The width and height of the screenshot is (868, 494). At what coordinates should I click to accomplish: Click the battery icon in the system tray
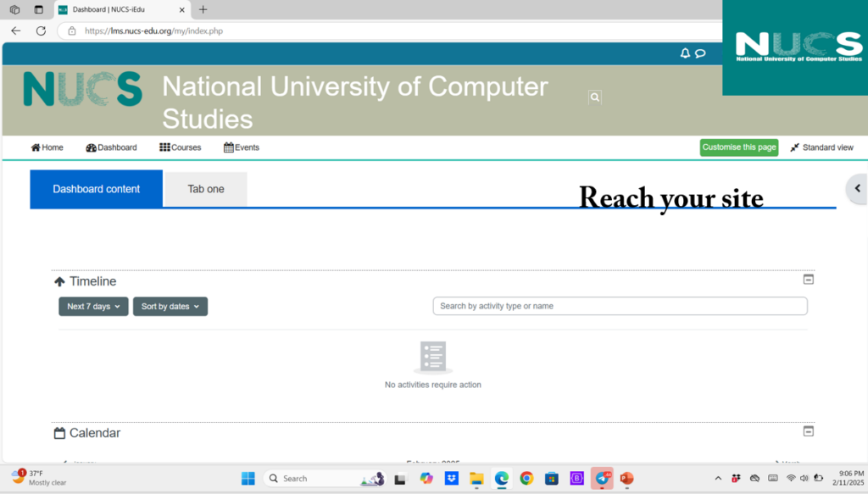pyautogui.click(x=818, y=479)
